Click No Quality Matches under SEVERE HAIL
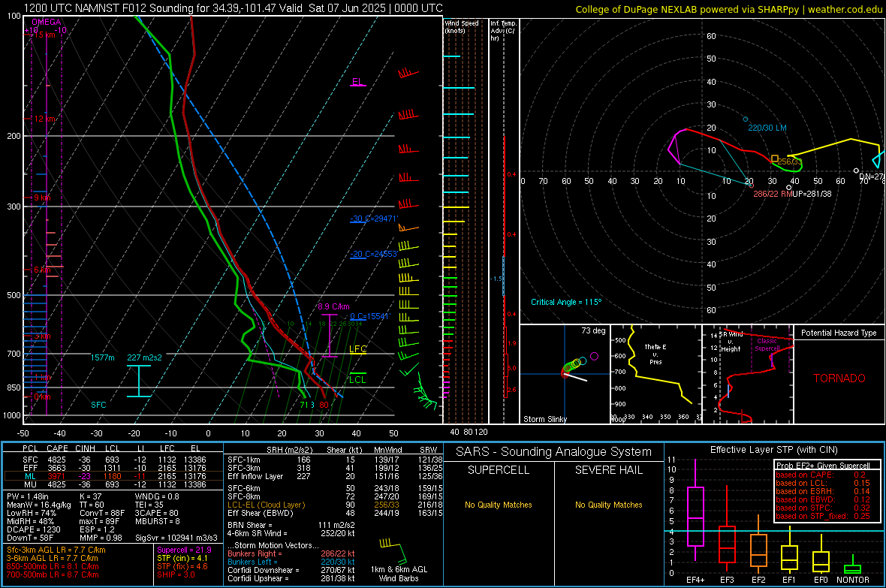Image resolution: width=886 pixels, height=588 pixels. coord(608,505)
